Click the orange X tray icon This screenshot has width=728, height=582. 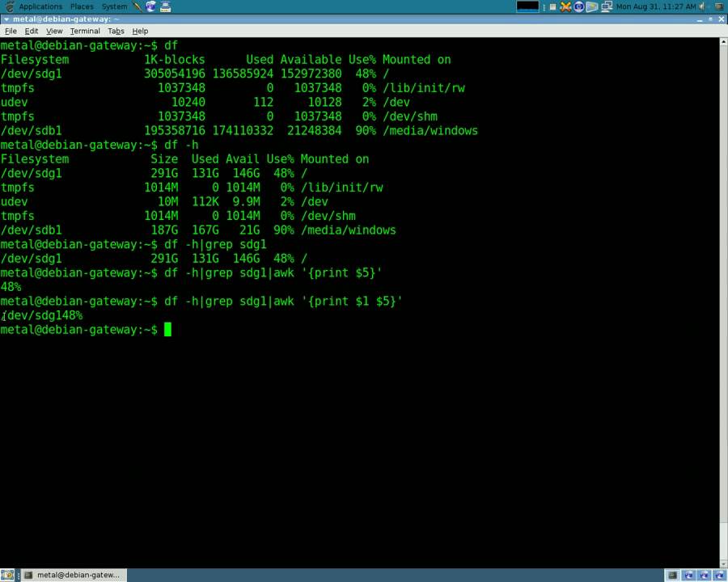tap(565, 6)
